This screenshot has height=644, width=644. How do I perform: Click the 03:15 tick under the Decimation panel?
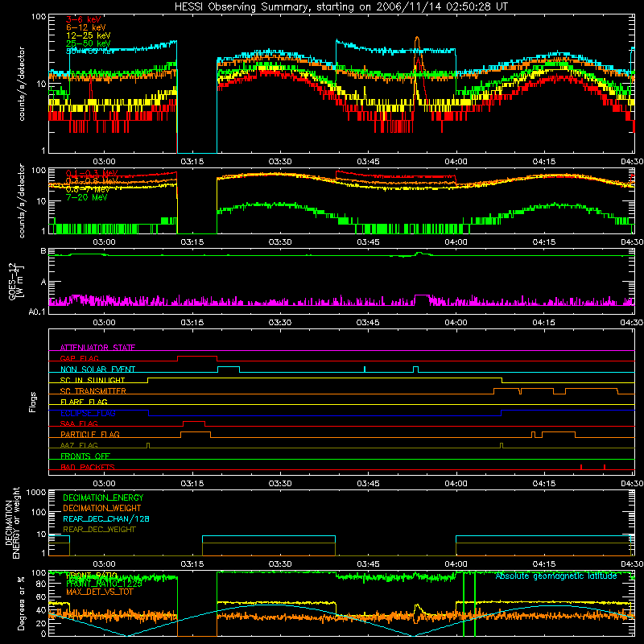(x=192, y=564)
